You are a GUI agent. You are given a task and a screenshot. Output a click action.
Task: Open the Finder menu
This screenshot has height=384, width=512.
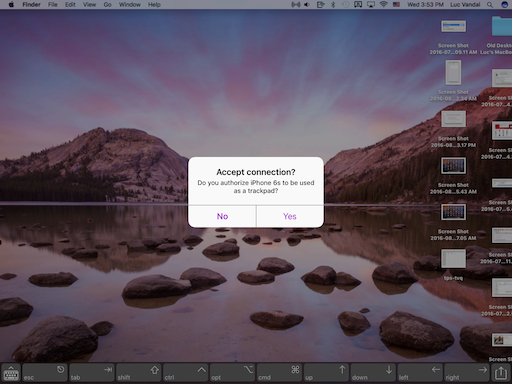click(x=31, y=5)
